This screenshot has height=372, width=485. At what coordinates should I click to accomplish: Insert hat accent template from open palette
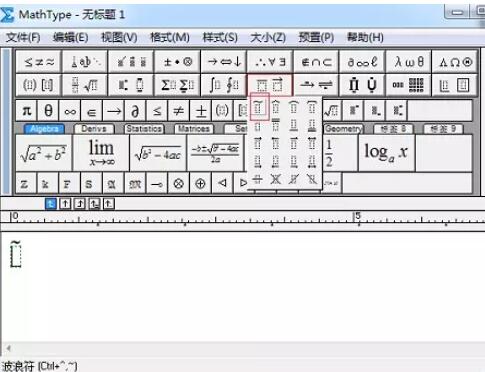pyautogui.click(x=276, y=107)
